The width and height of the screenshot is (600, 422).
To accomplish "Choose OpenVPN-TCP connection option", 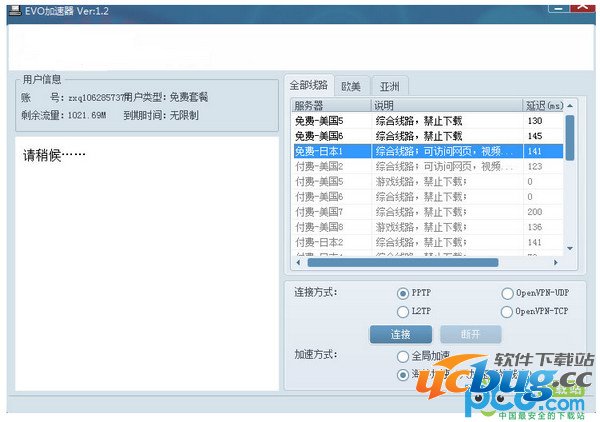I will 507,312.
